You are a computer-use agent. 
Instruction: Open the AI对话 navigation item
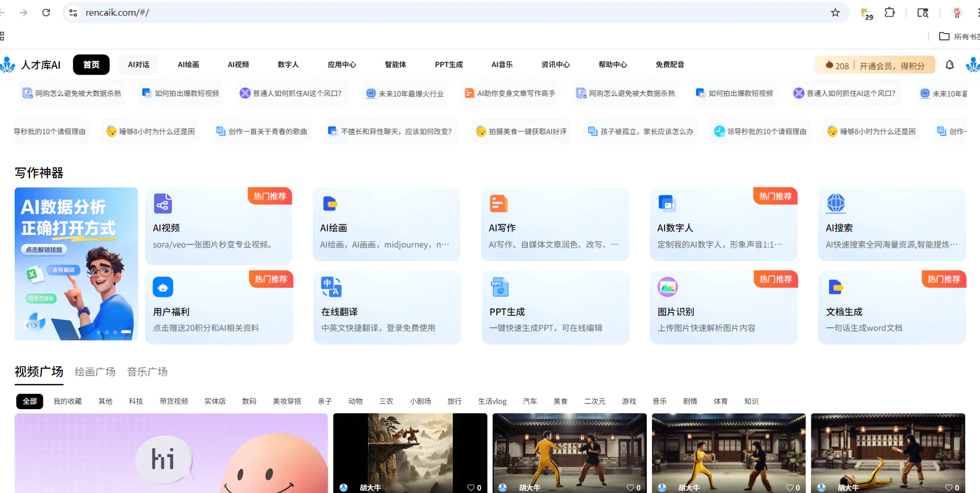click(138, 65)
